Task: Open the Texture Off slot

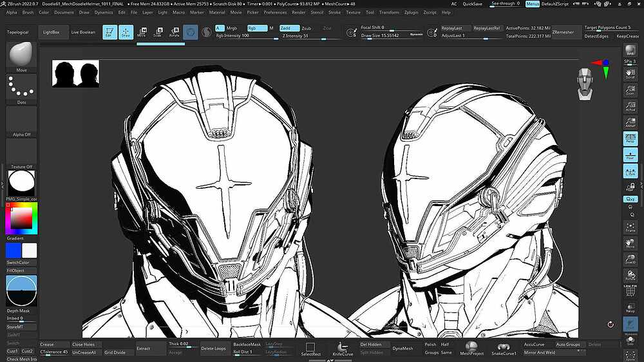Action: pos(21,154)
